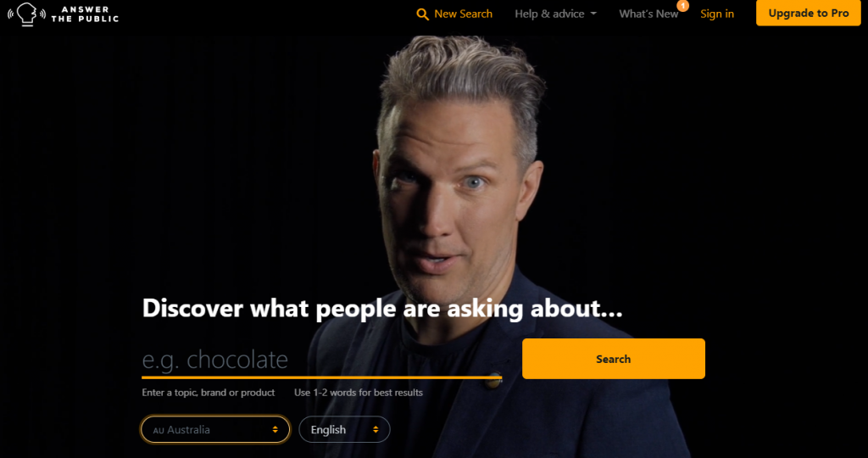Click the AU country code in the country selector
The width and height of the screenshot is (868, 458).
[x=159, y=430]
